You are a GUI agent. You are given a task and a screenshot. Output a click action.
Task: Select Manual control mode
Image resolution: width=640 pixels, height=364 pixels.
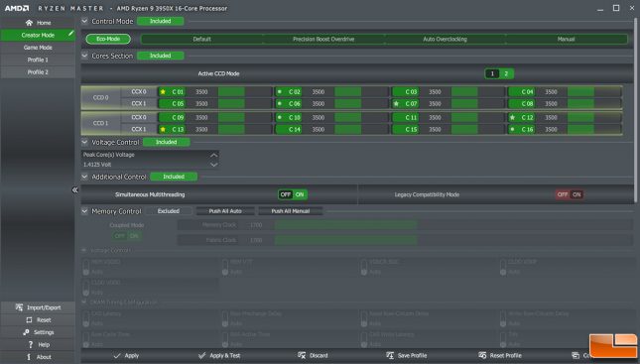click(567, 39)
